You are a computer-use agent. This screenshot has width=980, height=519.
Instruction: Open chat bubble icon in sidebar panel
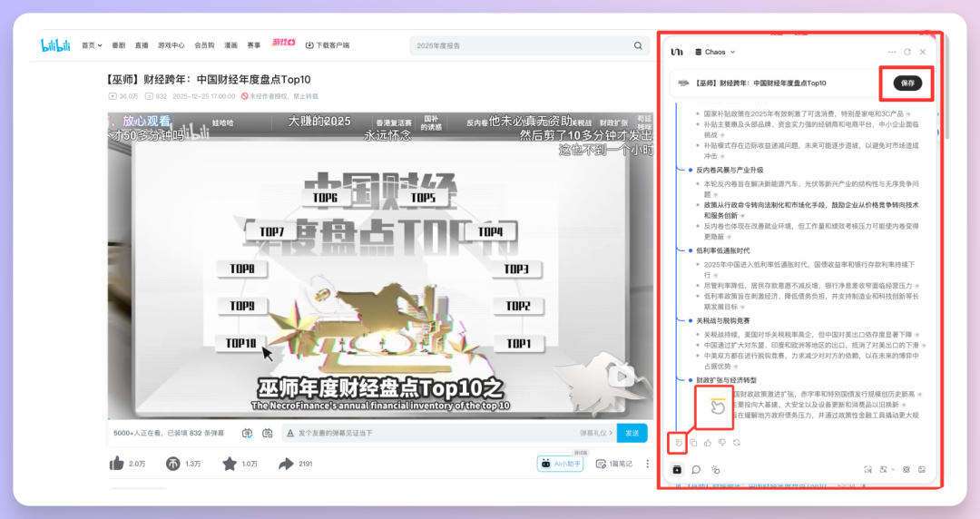(x=696, y=469)
